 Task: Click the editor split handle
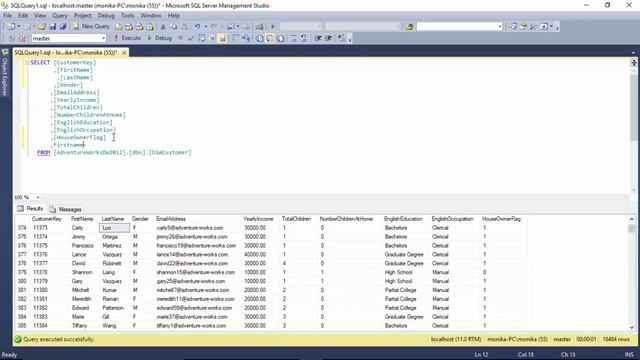pos(633,62)
